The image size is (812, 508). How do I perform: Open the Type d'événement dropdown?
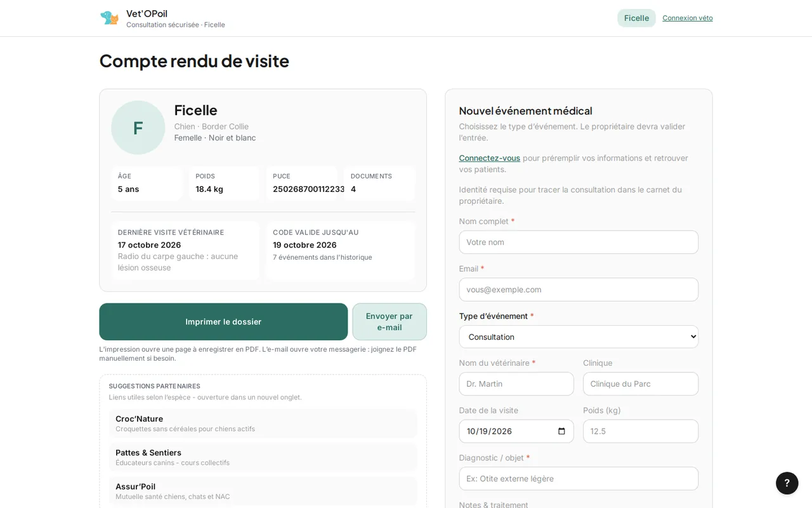[579, 337]
